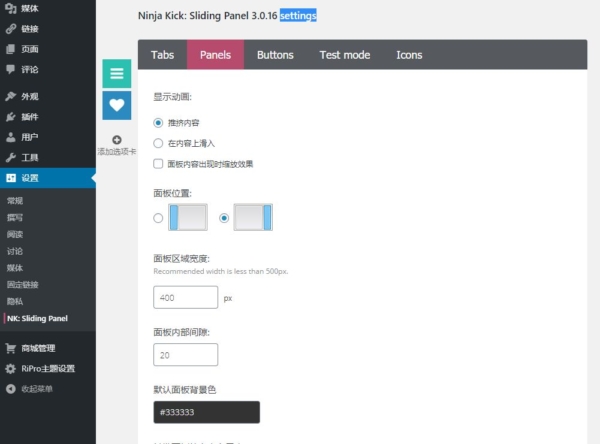This screenshot has height=444, width=600.
Task: Select the green hamburger menu panel tab
Action: point(117,73)
